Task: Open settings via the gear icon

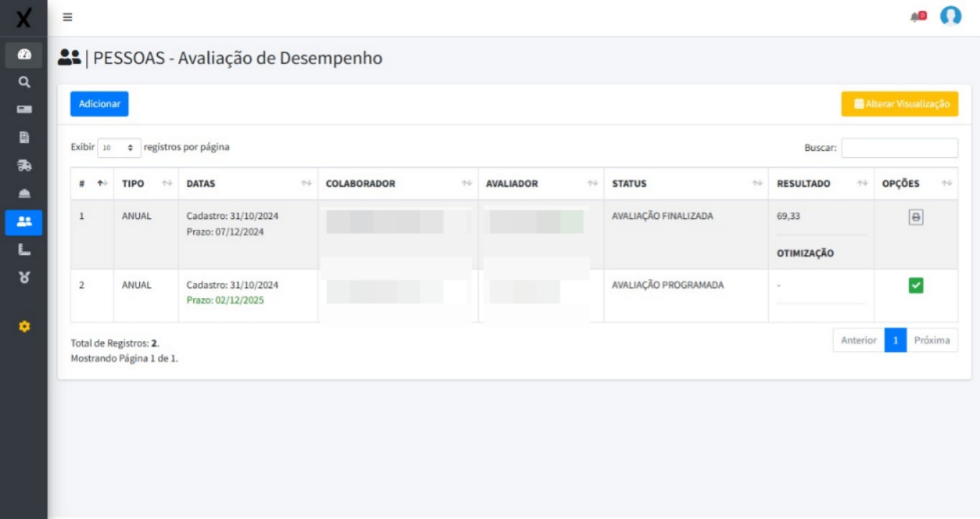Action: point(24,325)
